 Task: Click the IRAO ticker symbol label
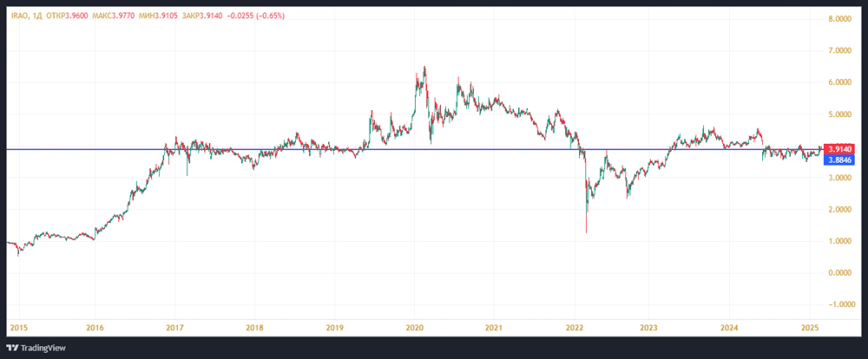(x=18, y=16)
